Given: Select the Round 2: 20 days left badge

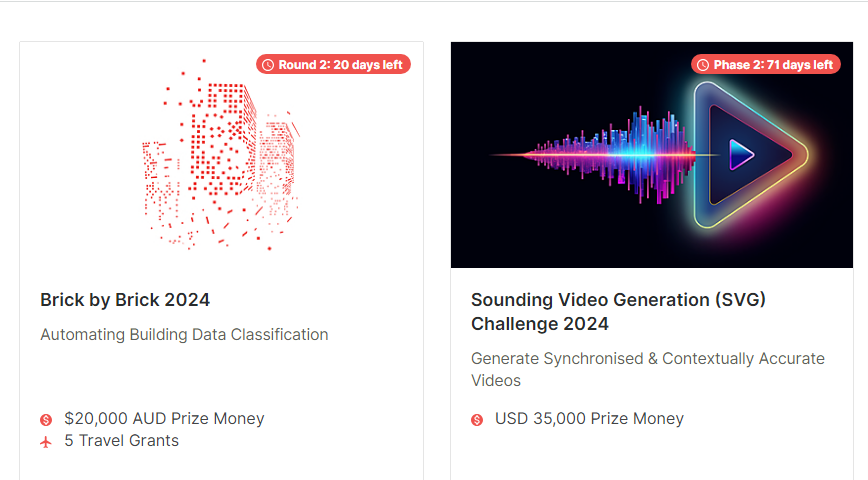Looking at the screenshot, I should pyautogui.click(x=333, y=65).
